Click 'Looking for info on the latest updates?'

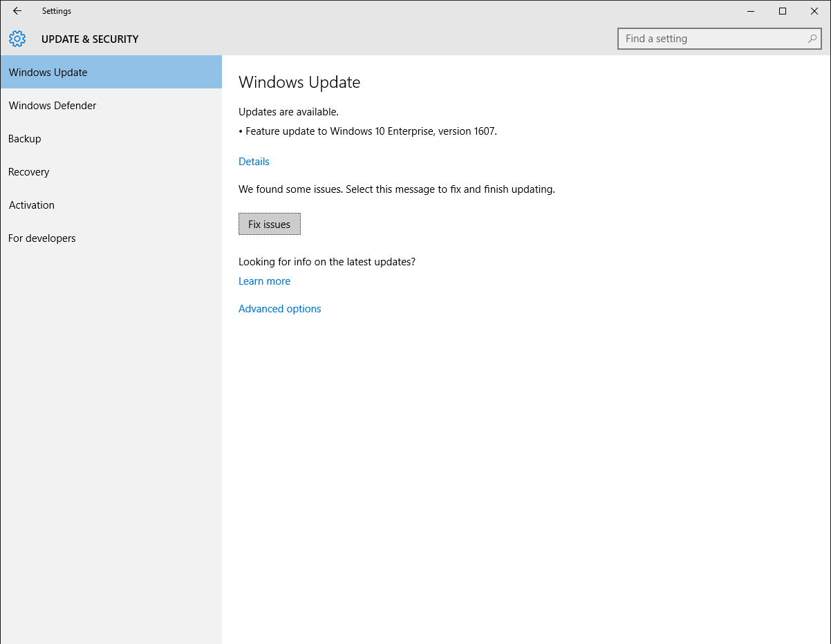click(x=327, y=261)
